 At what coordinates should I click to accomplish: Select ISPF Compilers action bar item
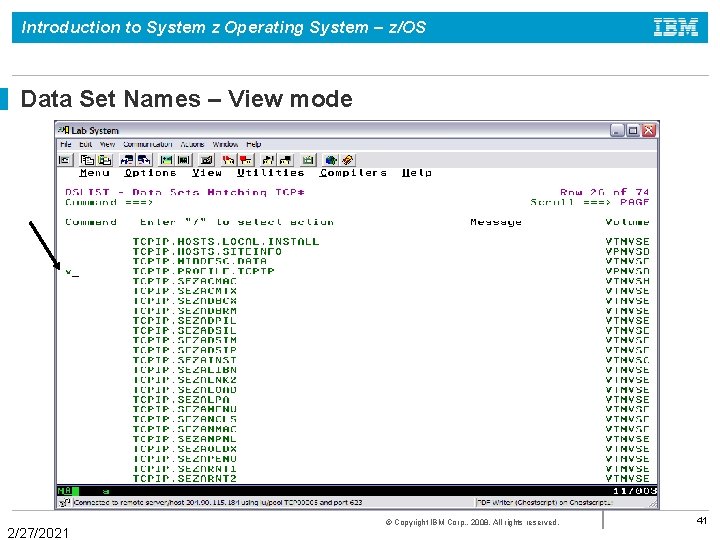click(353, 173)
